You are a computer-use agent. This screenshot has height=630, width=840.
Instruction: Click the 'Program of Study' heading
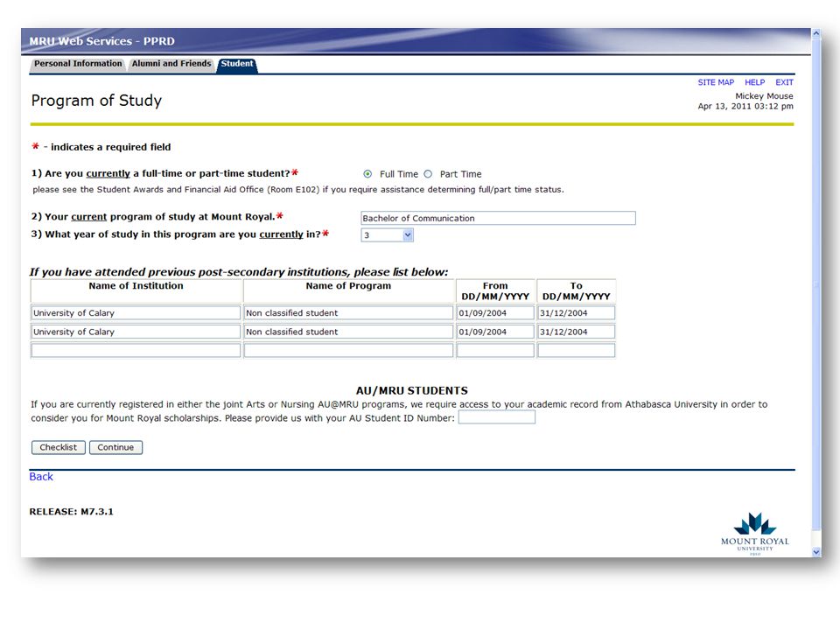pyautogui.click(x=96, y=100)
